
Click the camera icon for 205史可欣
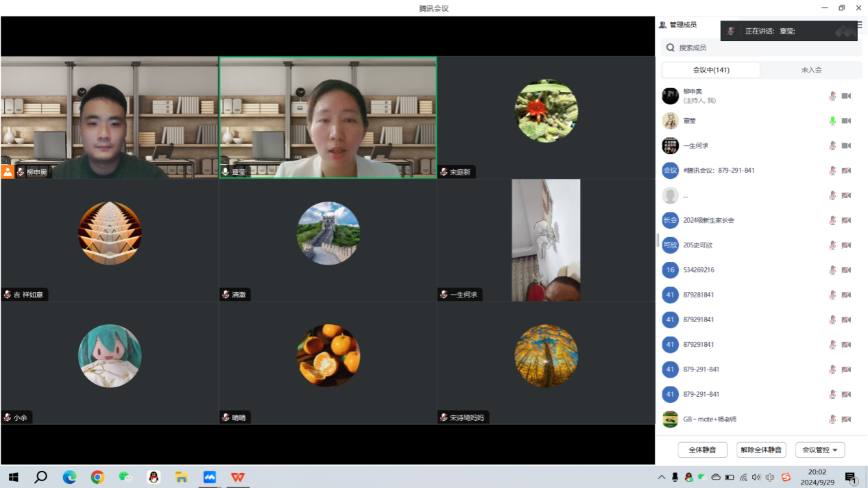pyautogui.click(x=846, y=245)
